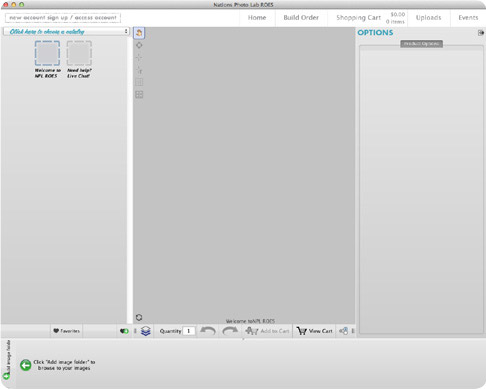
Task: Click the refresh icon below the canvas
Action: coord(139,317)
